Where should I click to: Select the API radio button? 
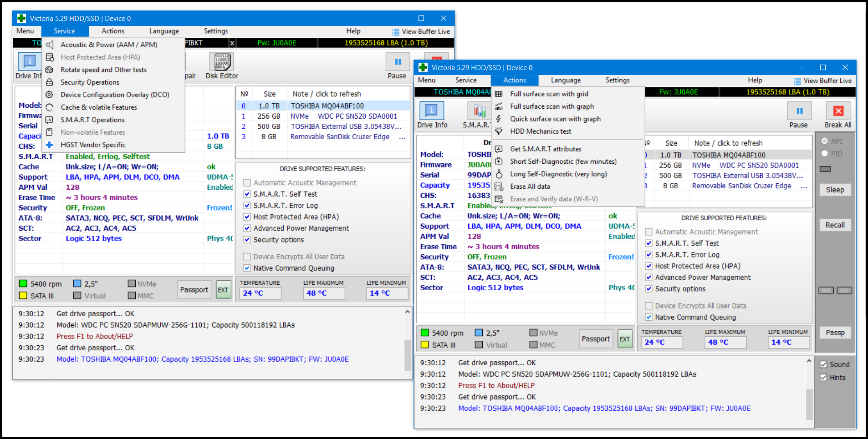pyautogui.click(x=824, y=141)
